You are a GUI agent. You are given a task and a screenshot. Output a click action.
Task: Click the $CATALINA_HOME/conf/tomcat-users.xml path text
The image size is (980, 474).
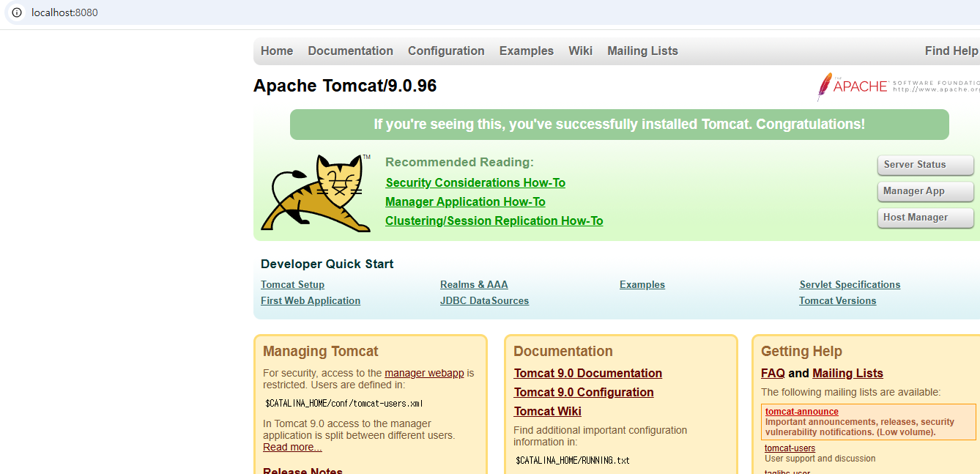click(x=344, y=403)
